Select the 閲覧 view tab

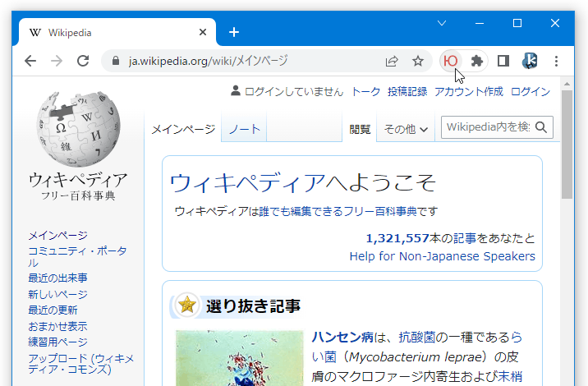360,130
